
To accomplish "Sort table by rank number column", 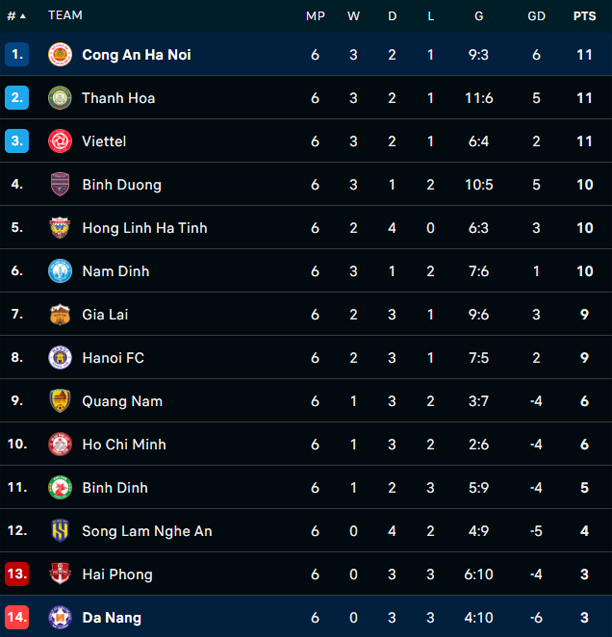I will pos(16,16).
